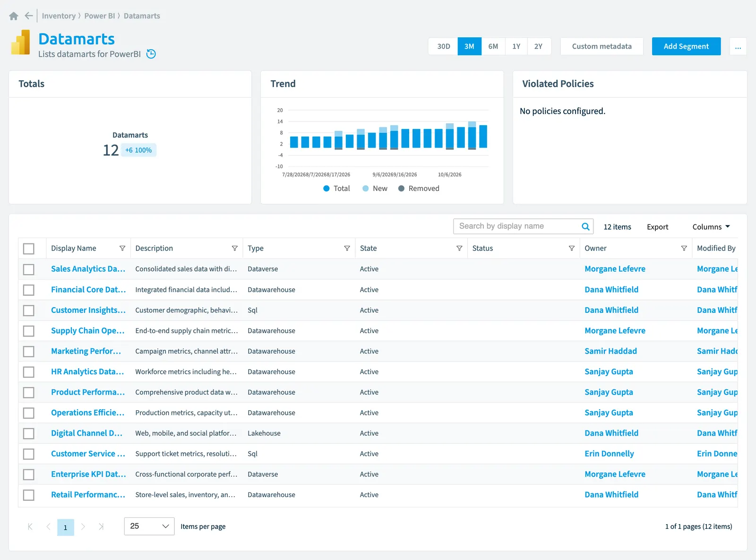Filter the Description column
Viewport: 756px width, 560px height.
pos(235,249)
